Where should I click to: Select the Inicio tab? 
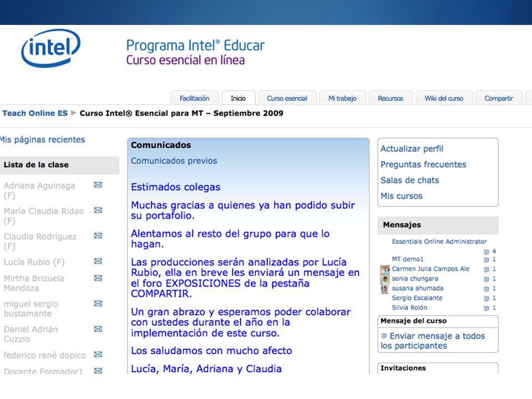238,98
